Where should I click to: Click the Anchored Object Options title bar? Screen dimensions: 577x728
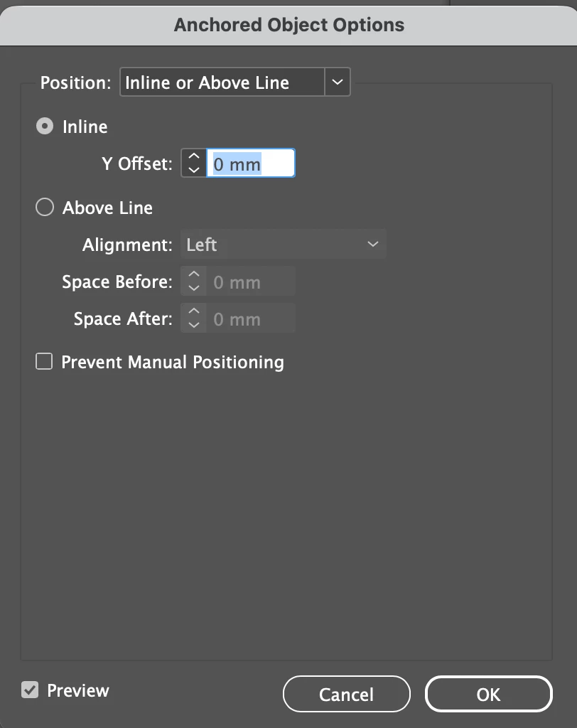[x=288, y=25]
